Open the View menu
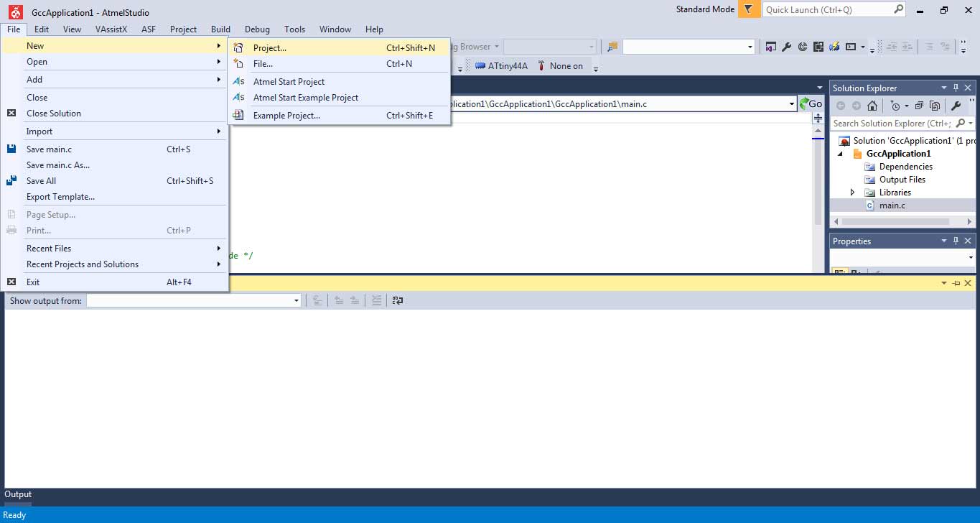This screenshot has width=980, height=523. pyautogui.click(x=72, y=29)
